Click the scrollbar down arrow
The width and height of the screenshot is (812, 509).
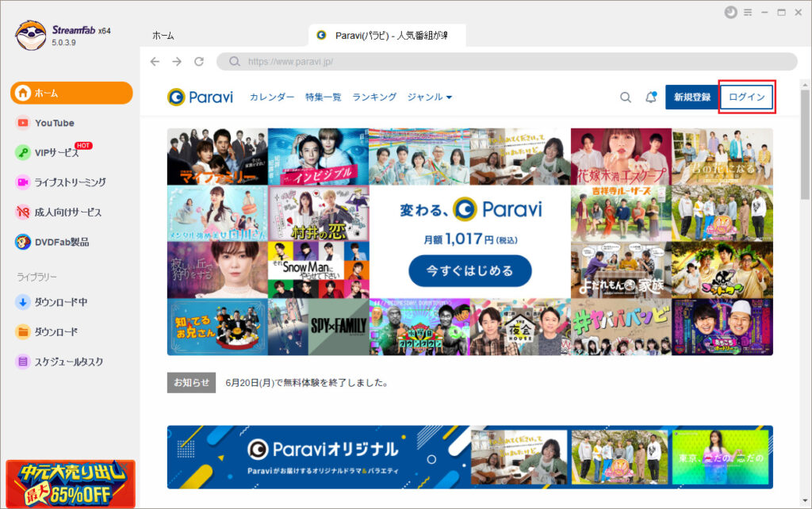[805, 501]
